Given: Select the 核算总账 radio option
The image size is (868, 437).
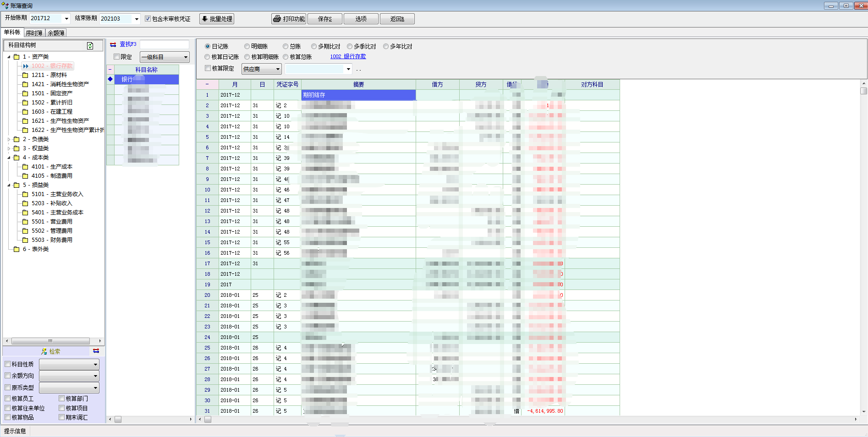Looking at the screenshot, I should point(286,57).
